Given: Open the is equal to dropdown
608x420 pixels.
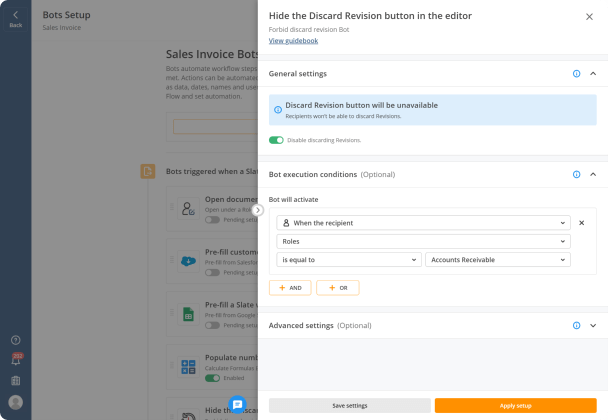Looking at the screenshot, I should point(349,260).
